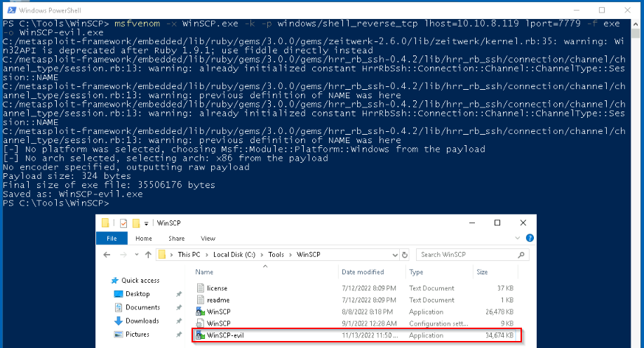
Task: Open Customize Quick Access Toolbar dropdown
Action: 146,224
